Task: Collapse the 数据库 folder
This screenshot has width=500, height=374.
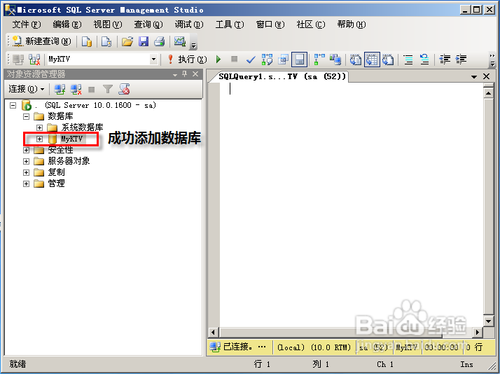Action: click(26, 117)
